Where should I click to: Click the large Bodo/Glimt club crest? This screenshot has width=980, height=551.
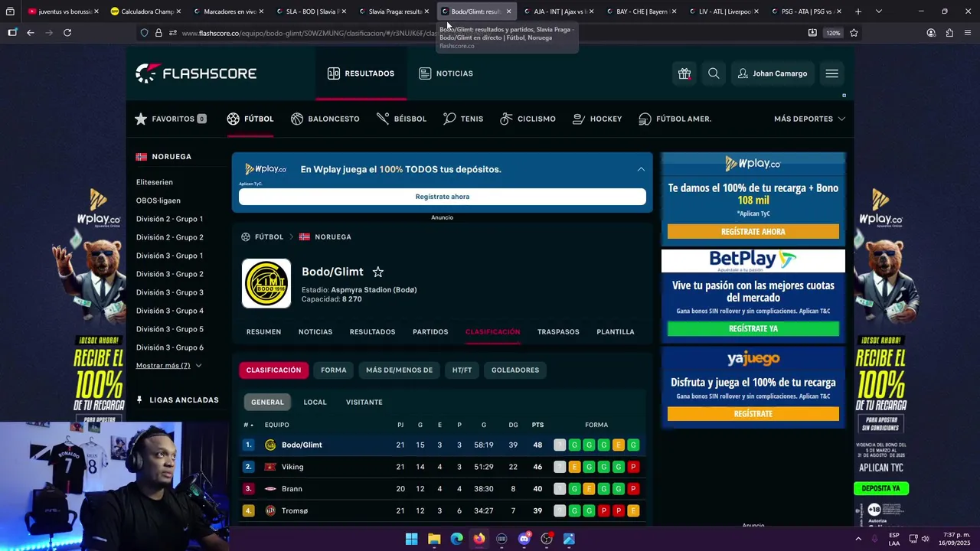[x=266, y=283]
